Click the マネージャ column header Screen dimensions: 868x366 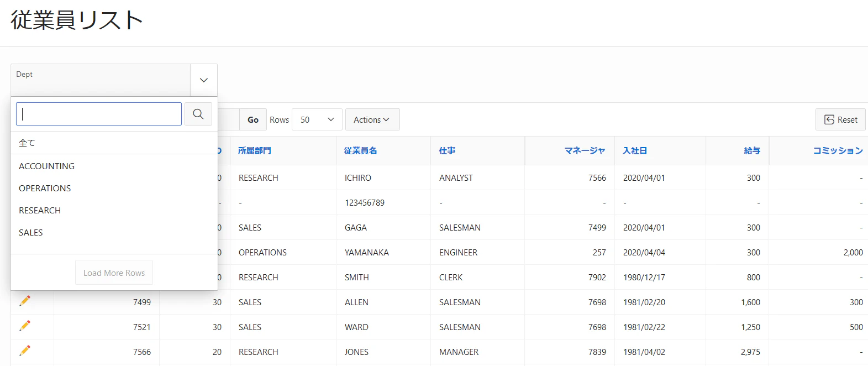585,150
